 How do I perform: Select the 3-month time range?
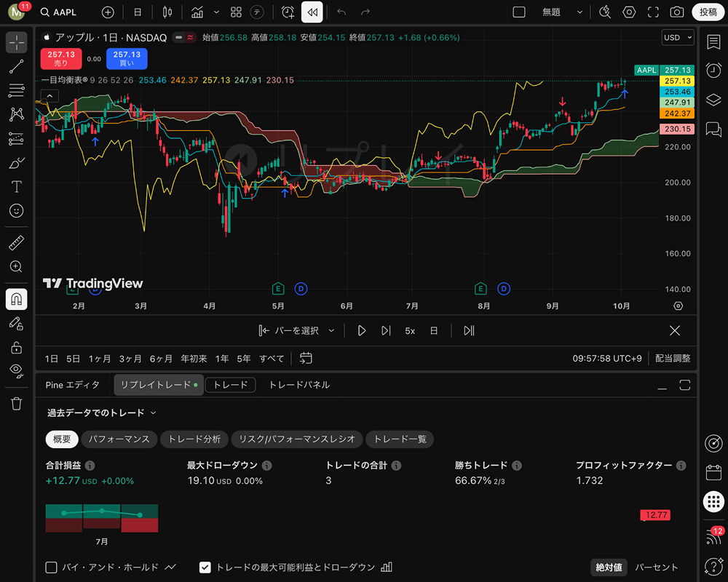(130, 359)
